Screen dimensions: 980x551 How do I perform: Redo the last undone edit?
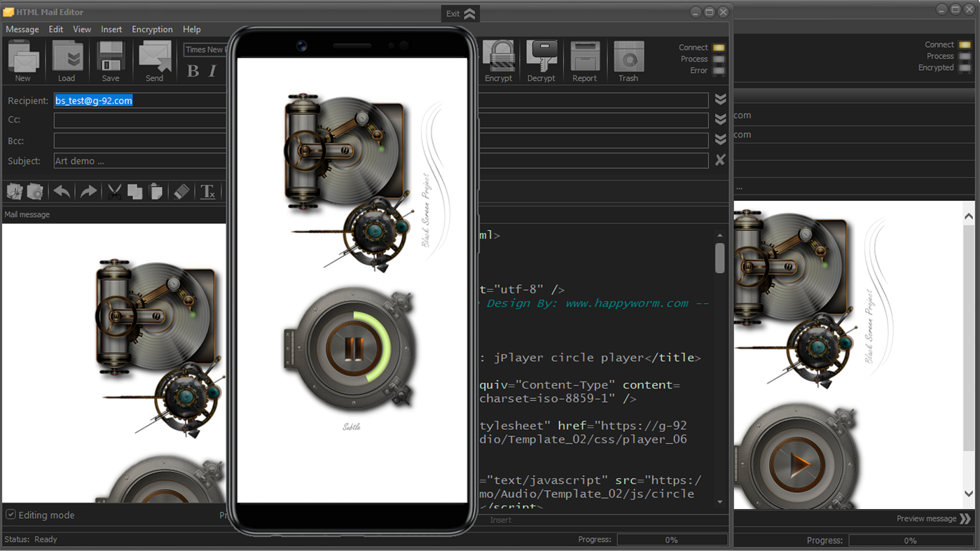click(88, 191)
